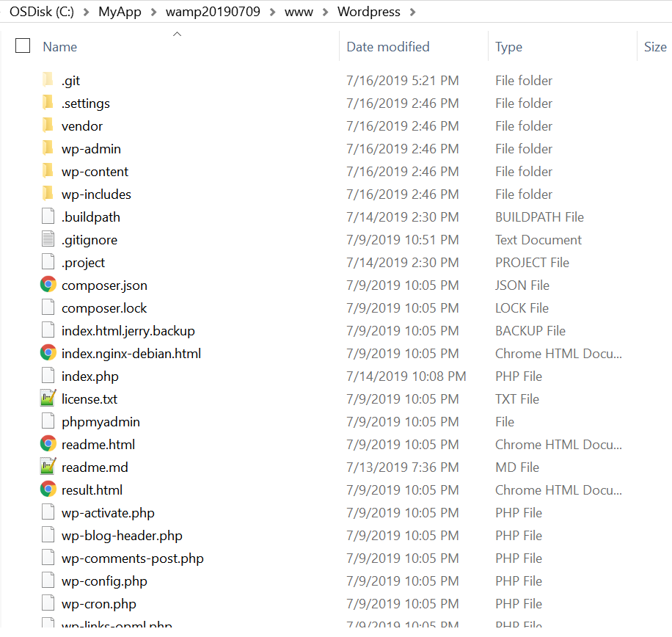
Task: Click the JSON File type cell
Action: [x=522, y=285]
